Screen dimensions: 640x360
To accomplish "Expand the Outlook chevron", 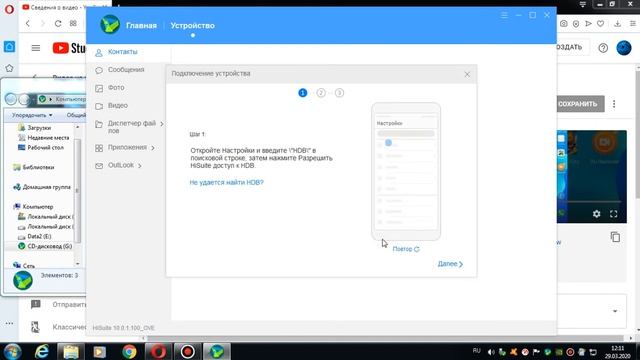I will [140, 166].
